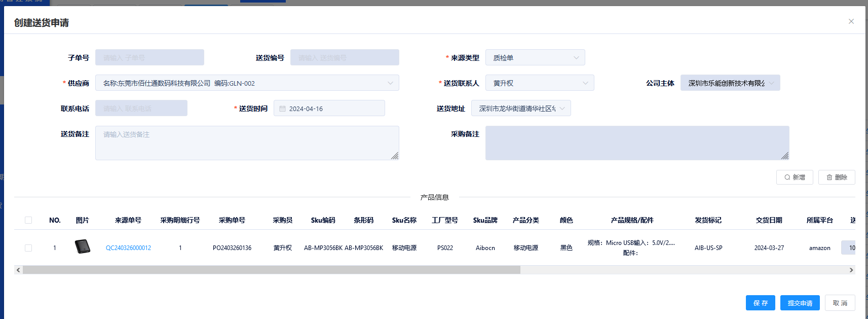Close the 创建送货申请 dialog with X icon
868x319 pixels.
click(x=851, y=21)
